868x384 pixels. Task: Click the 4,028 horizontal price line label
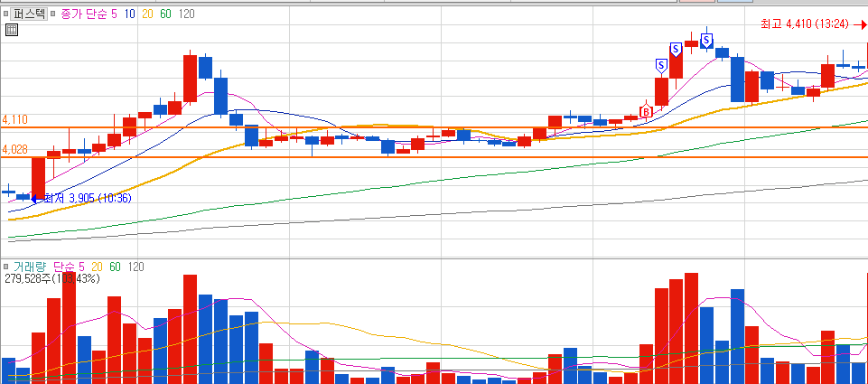coord(15,150)
